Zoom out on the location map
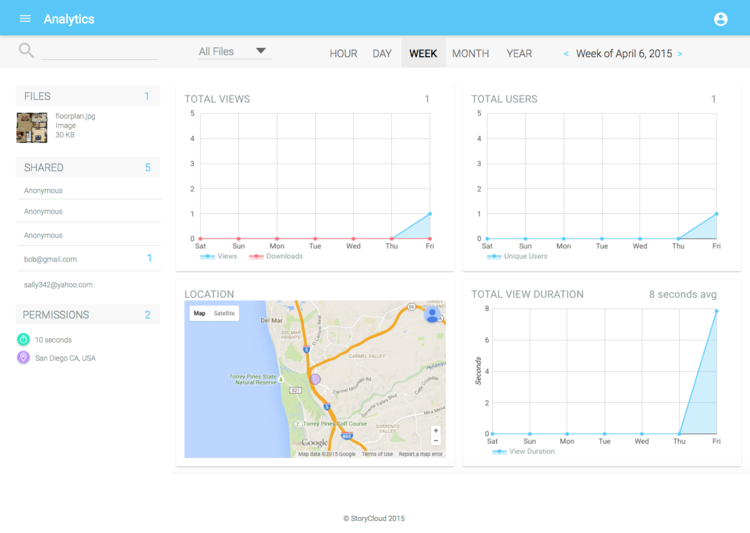This screenshot has width=750, height=533. [x=436, y=441]
